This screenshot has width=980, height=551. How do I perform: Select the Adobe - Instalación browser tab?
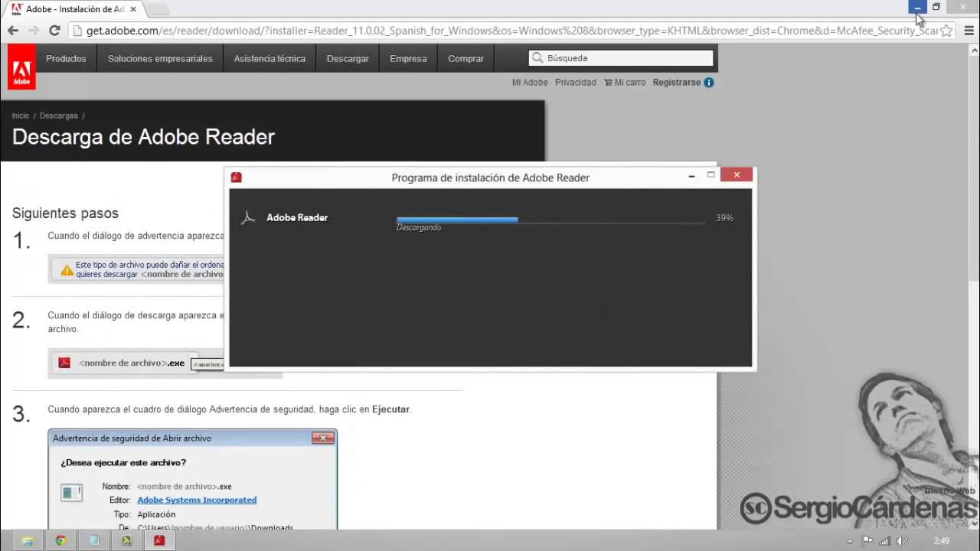[73, 9]
